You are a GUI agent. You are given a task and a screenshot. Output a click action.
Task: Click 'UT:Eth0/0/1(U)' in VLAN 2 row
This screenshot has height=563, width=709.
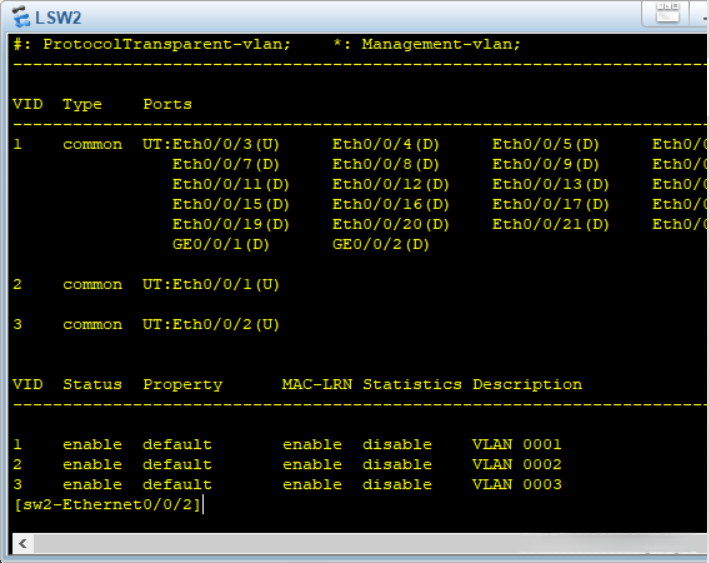(211, 285)
